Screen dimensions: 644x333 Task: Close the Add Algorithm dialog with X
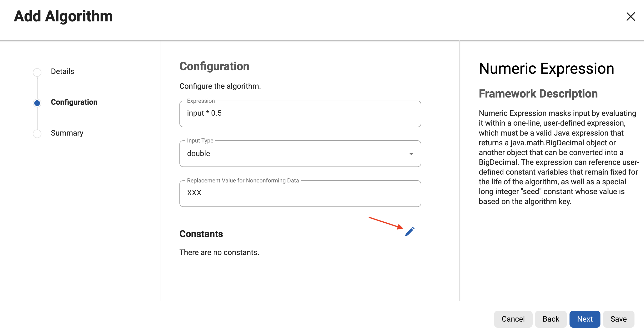630,16
